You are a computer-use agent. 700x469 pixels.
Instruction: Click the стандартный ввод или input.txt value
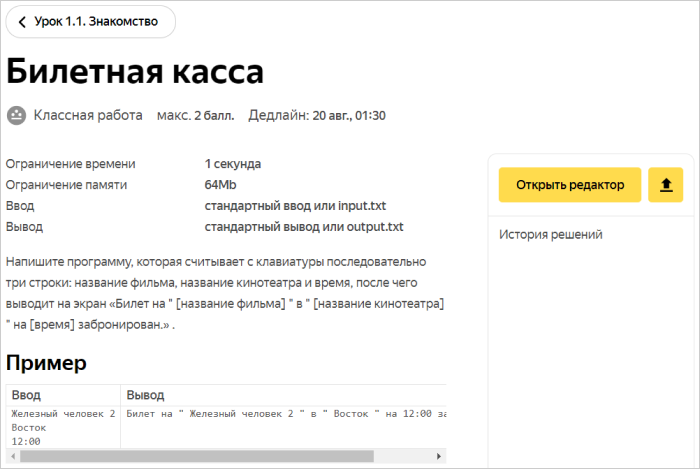pos(295,206)
